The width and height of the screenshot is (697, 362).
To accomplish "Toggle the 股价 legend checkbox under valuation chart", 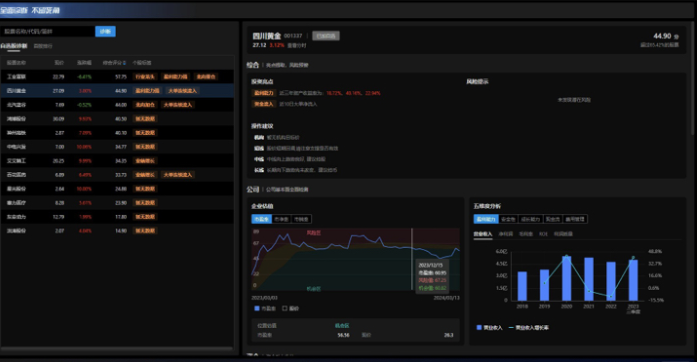I will pos(284,308).
